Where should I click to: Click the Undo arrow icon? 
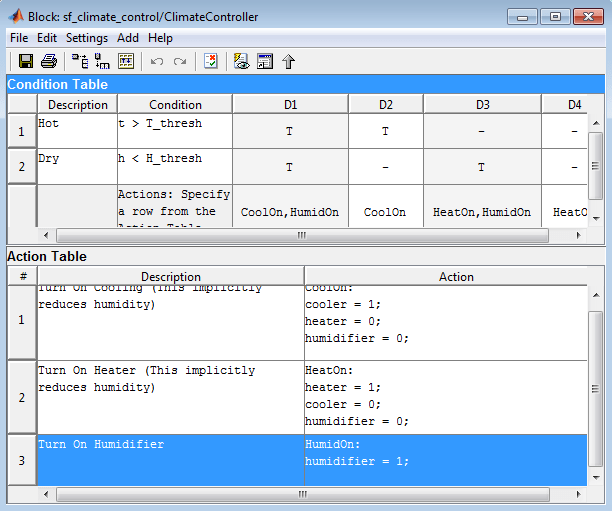[157, 61]
